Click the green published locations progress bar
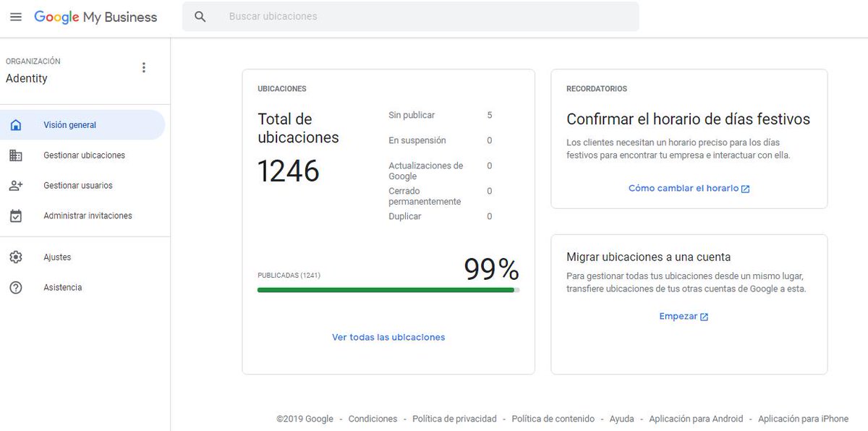The image size is (868, 431). (388, 290)
